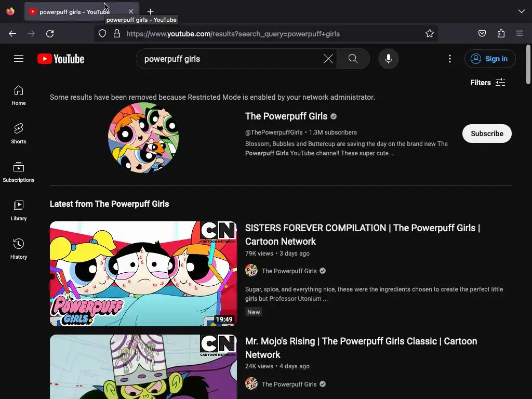Click the YouTube logo
The width and height of the screenshot is (532, 399).
pos(61,59)
